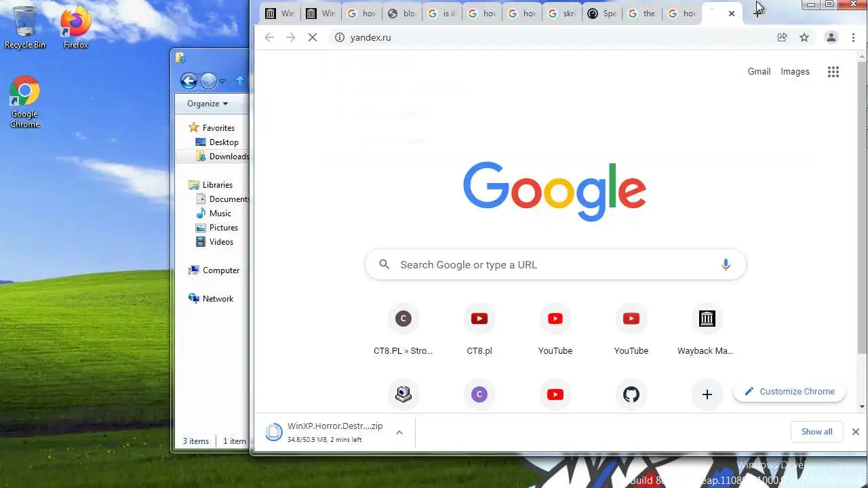Click Show all downloads button
The width and height of the screenshot is (868, 488).
[x=816, y=432]
